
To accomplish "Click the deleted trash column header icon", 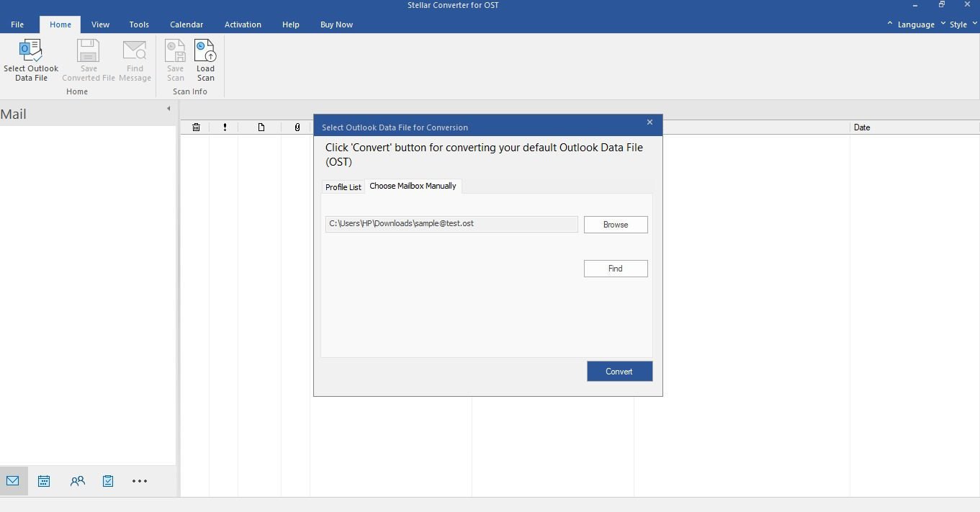I will click(x=196, y=127).
